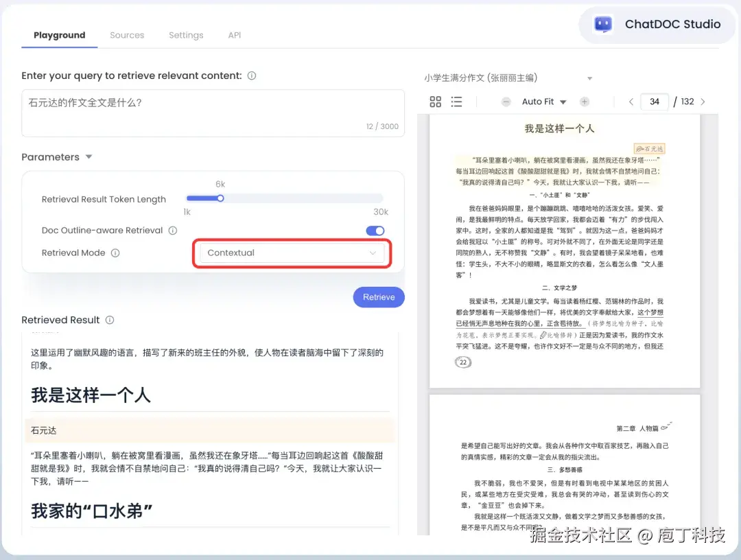Open the API tab
741x560 pixels.
(234, 35)
